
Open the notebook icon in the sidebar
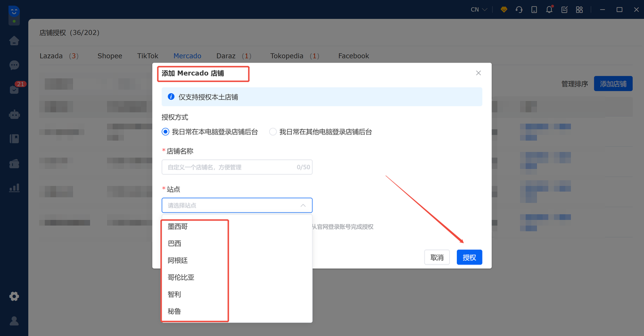click(14, 139)
